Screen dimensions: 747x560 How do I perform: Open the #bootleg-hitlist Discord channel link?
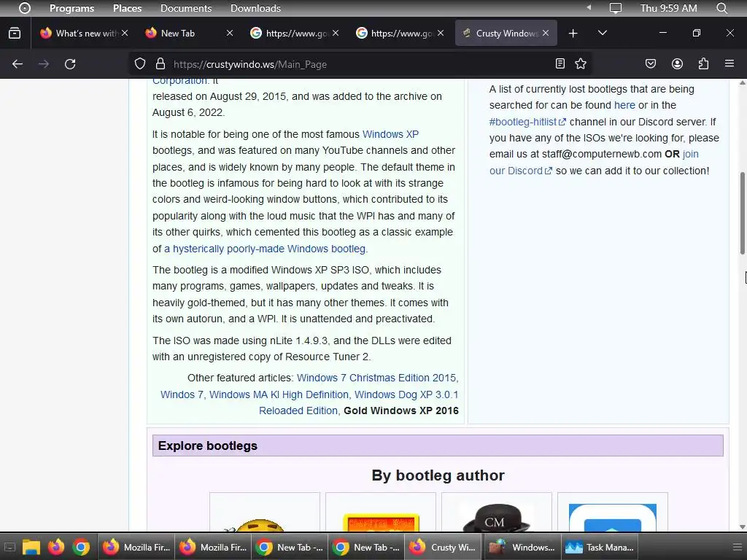coord(527,122)
